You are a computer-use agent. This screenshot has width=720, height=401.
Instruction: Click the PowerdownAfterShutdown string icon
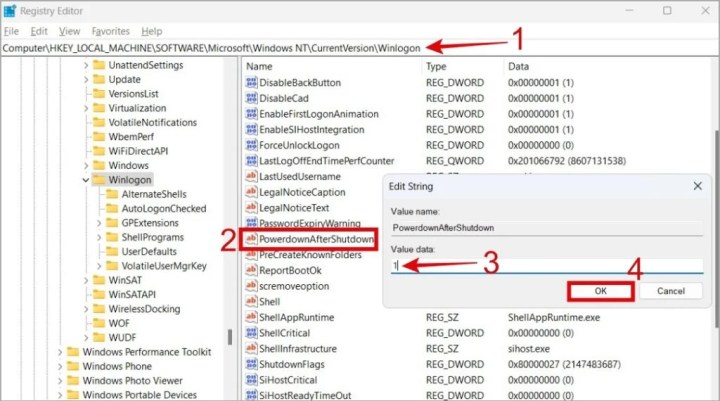click(x=251, y=239)
